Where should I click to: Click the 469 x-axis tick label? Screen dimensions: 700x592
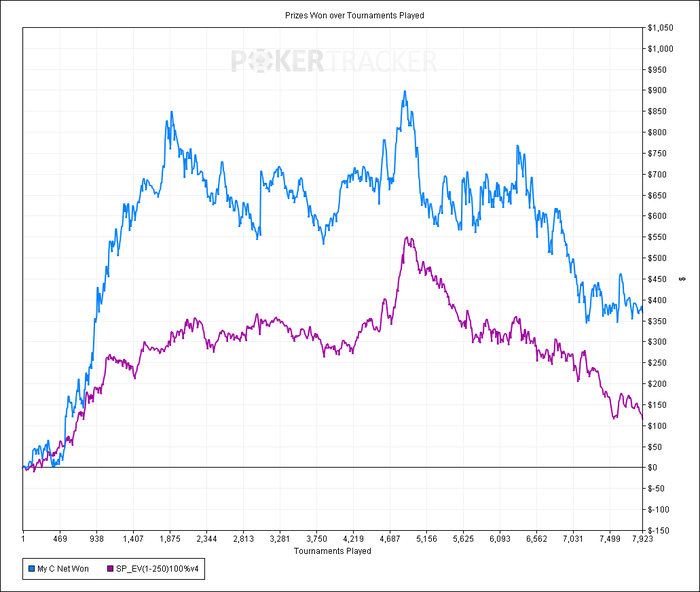click(60, 539)
